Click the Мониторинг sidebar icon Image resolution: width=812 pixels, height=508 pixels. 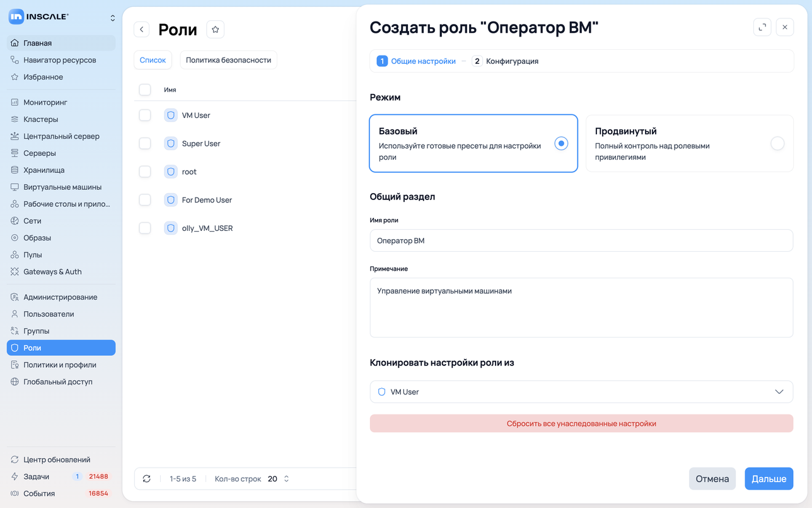[15, 102]
